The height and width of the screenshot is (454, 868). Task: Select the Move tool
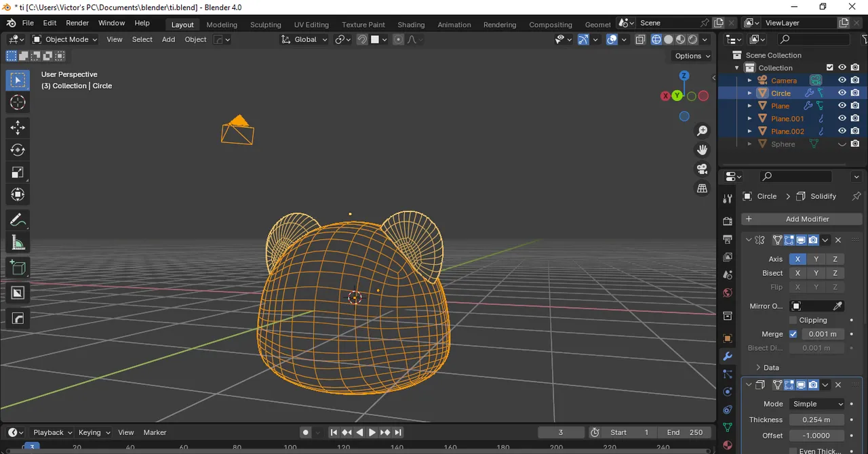(18, 127)
